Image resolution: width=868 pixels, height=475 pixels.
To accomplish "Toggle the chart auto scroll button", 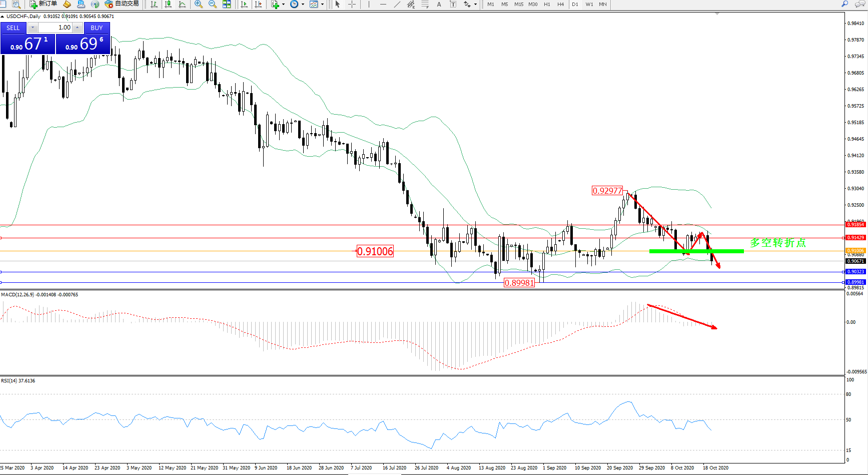I will 244,5.
